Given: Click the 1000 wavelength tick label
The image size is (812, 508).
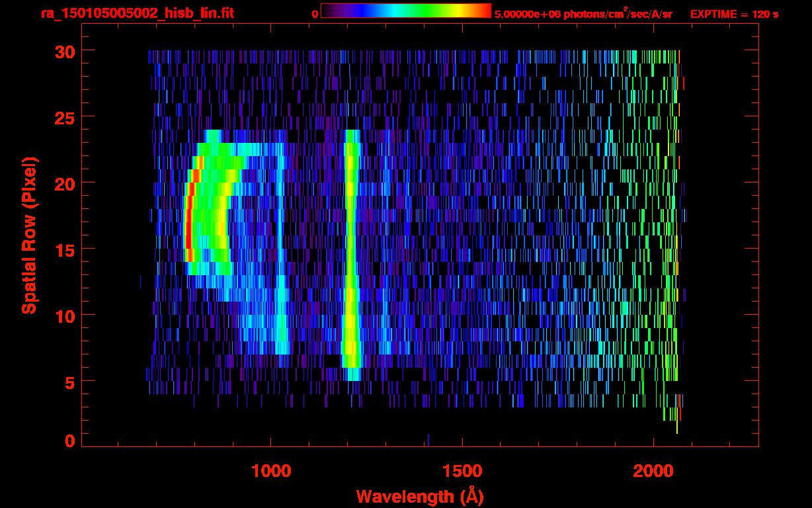Looking at the screenshot, I should pyautogui.click(x=271, y=471).
